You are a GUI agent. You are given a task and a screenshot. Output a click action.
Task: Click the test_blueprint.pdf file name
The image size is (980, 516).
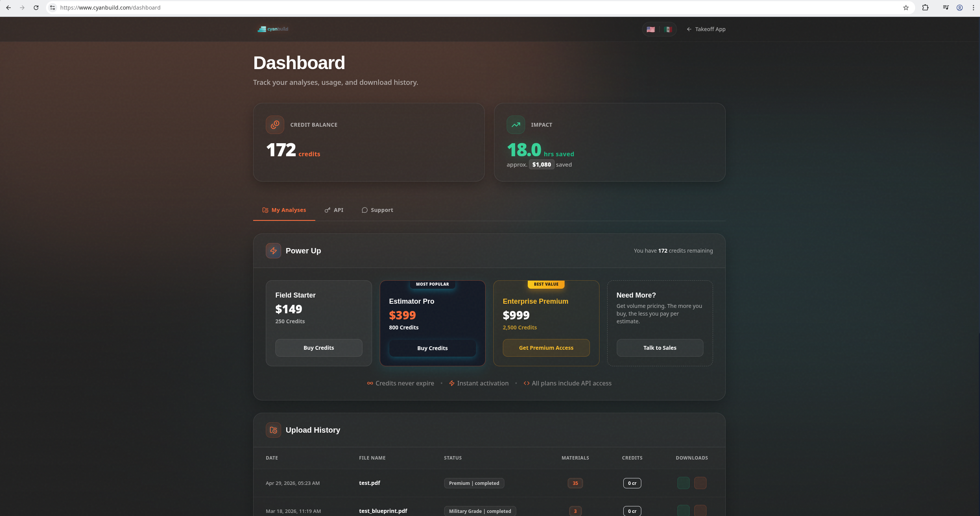coord(383,511)
